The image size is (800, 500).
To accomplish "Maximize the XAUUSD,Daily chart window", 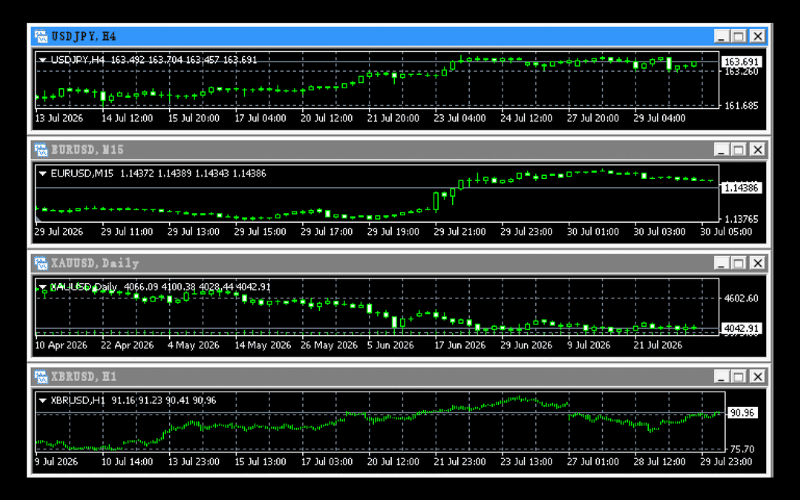I will click(739, 263).
